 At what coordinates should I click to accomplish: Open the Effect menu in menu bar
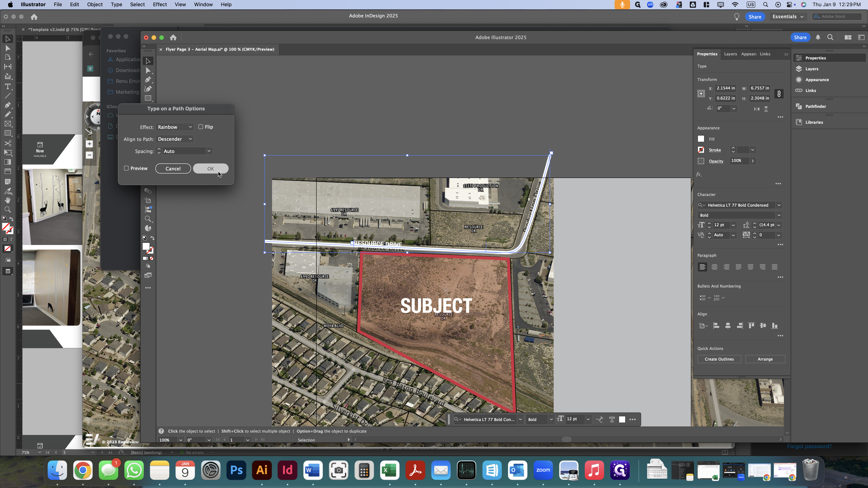click(160, 4)
